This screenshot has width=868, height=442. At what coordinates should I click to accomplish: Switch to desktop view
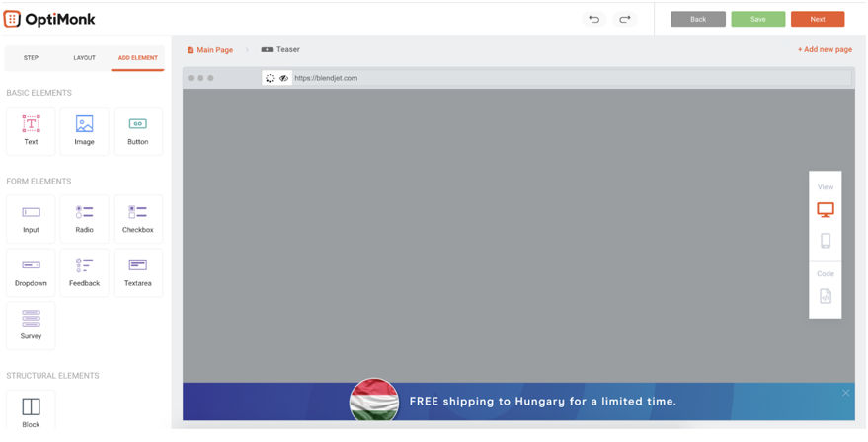(826, 210)
